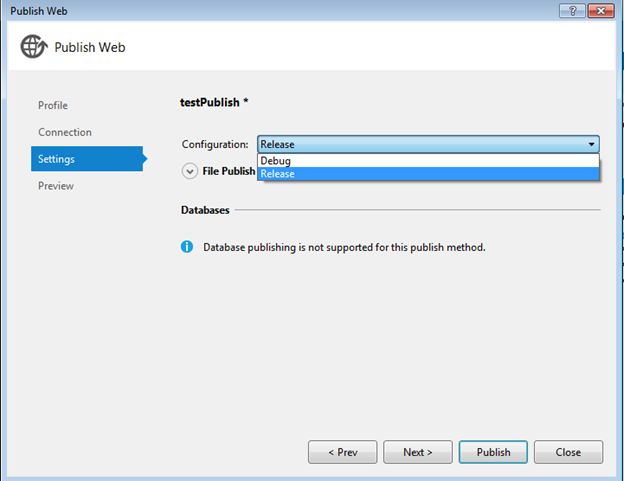Open the Preview step
Image resolution: width=624 pixels, height=481 pixels.
pyautogui.click(x=56, y=186)
